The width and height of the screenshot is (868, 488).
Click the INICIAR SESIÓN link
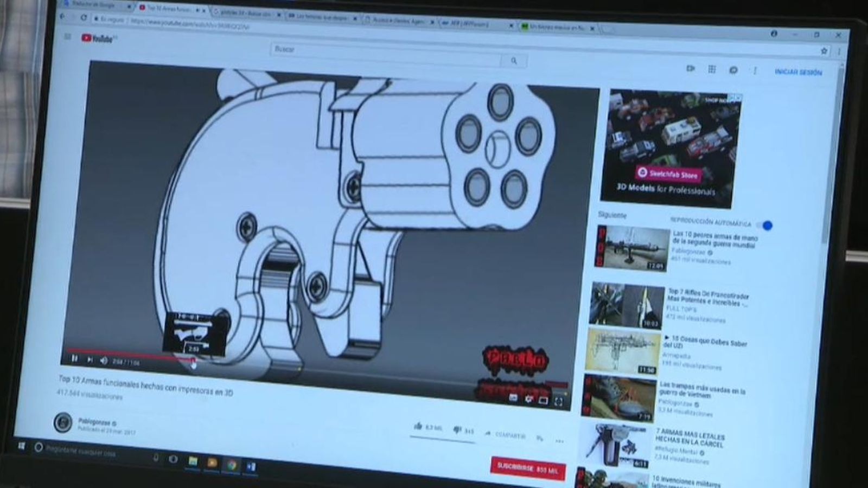click(x=798, y=72)
